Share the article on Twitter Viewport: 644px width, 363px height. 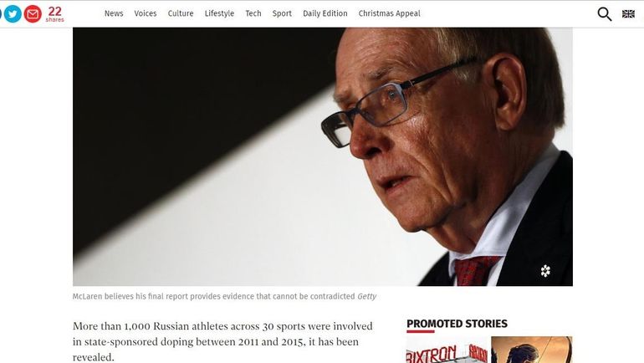click(13, 14)
